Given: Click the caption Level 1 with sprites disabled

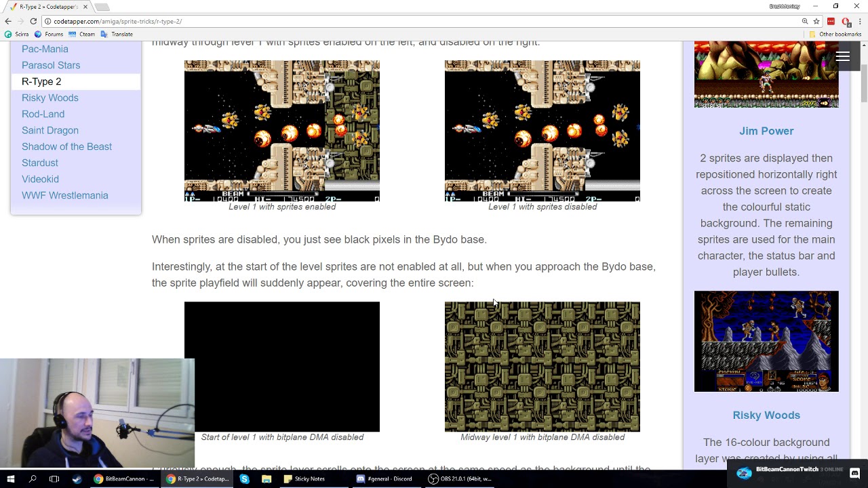Looking at the screenshot, I should 542,207.
